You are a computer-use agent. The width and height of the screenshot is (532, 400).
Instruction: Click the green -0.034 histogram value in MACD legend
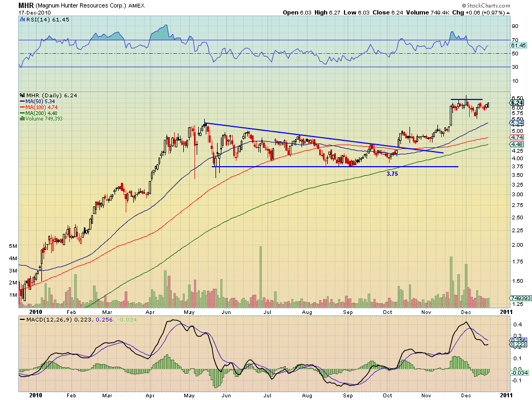point(127,319)
